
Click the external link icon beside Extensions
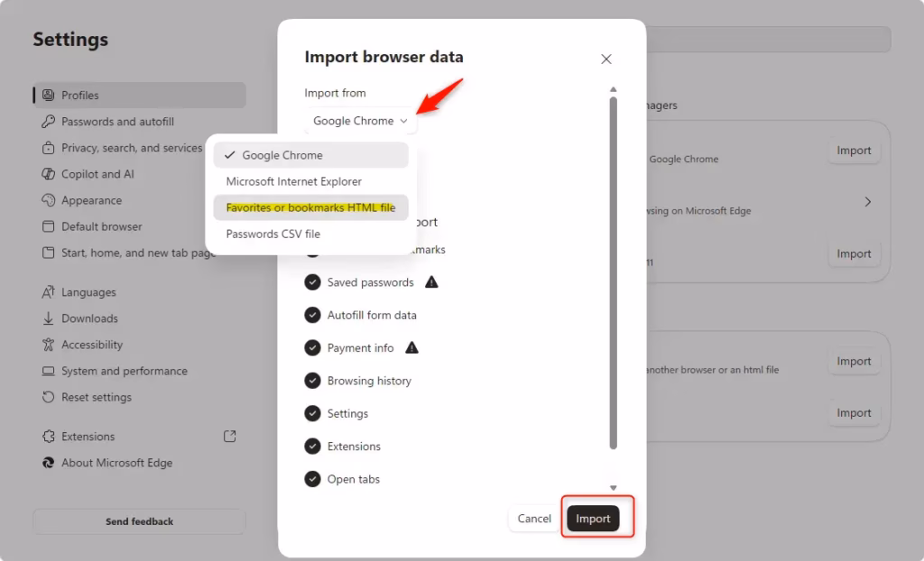point(230,436)
